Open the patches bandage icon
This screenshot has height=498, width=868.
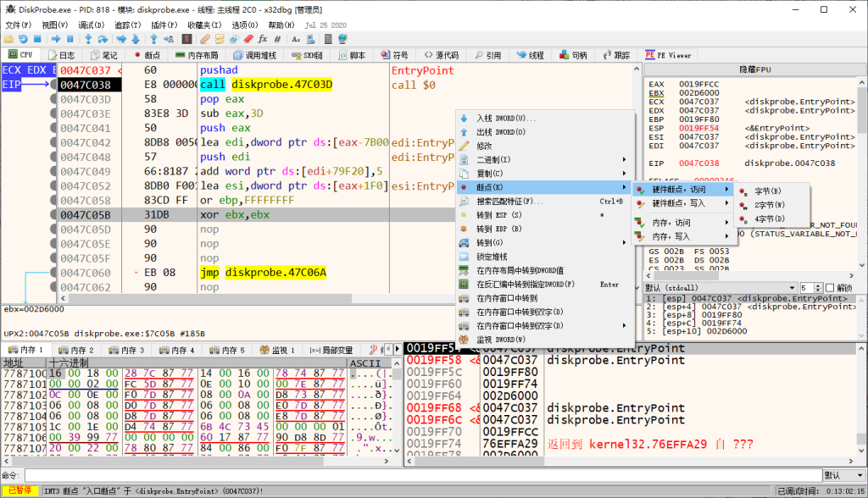click(205, 39)
